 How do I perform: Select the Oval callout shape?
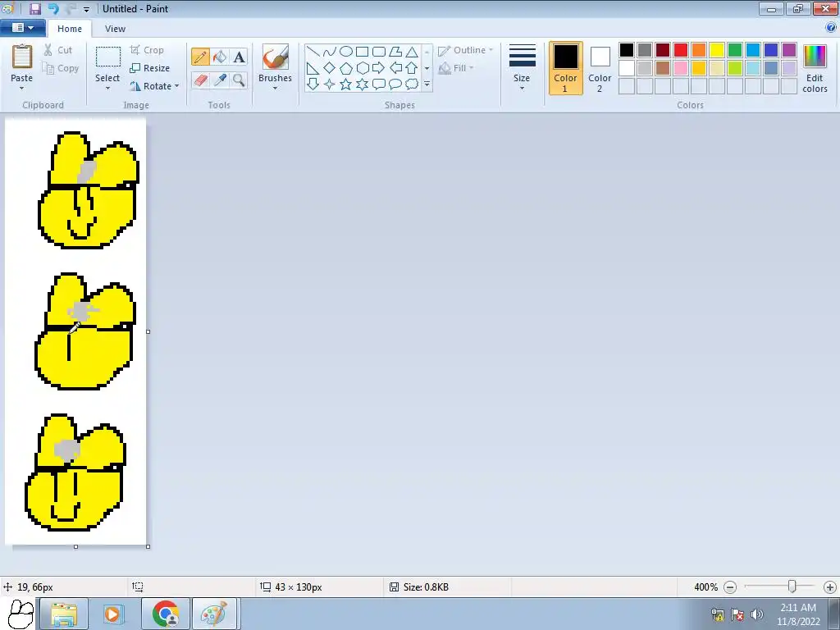pyautogui.click(x=395, y=84)
